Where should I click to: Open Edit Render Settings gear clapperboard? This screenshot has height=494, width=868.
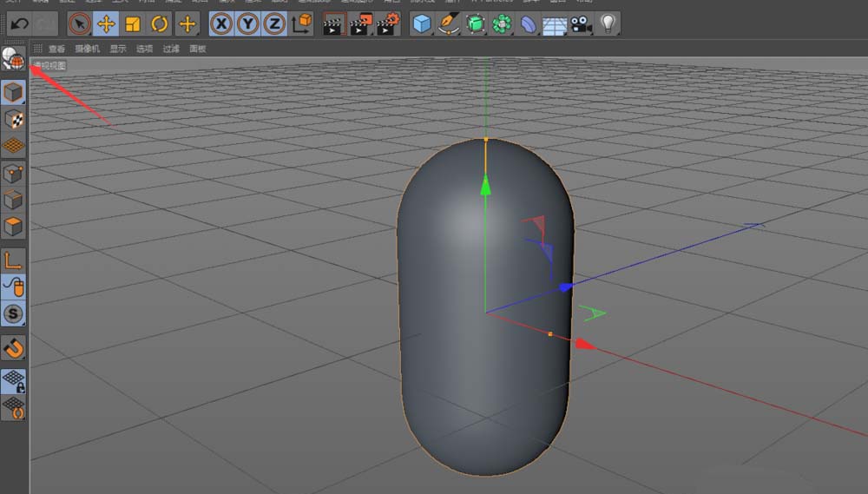click(x=388, y=23)
